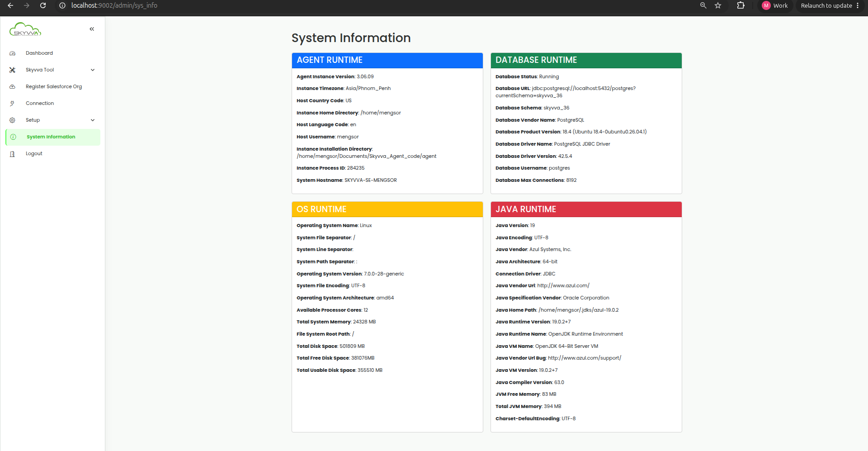Click the Instance Process ID 284235 value

click(x=356, y=168)
